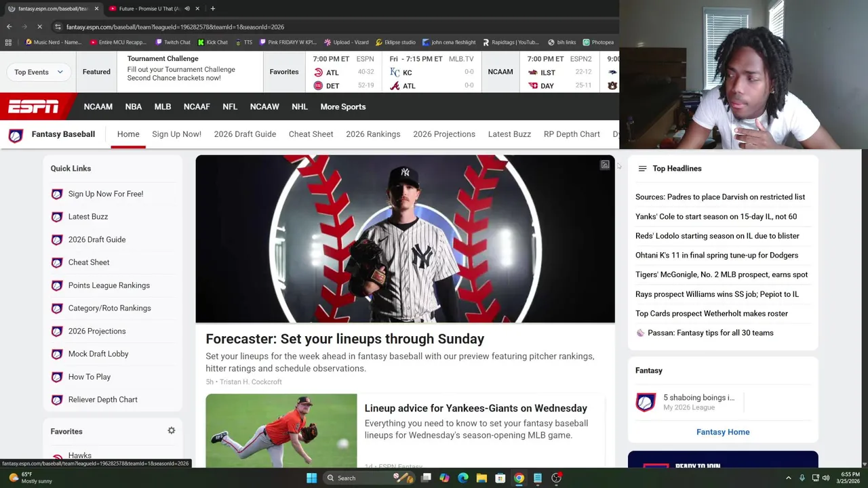Switch to the Future - Promise U That tab
This screenshot has width=868, height=488.
coord(149,9)
